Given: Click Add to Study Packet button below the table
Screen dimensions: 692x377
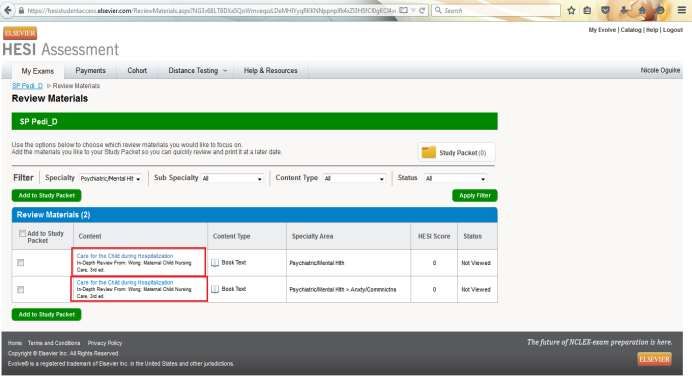Looking at the screenshot, I should [x=46, y=314].
